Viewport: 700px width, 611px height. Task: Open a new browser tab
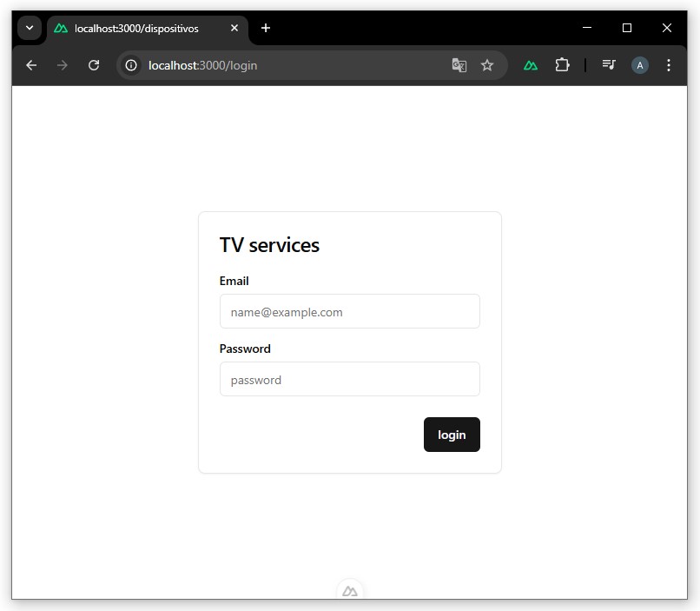coord(266,29)
